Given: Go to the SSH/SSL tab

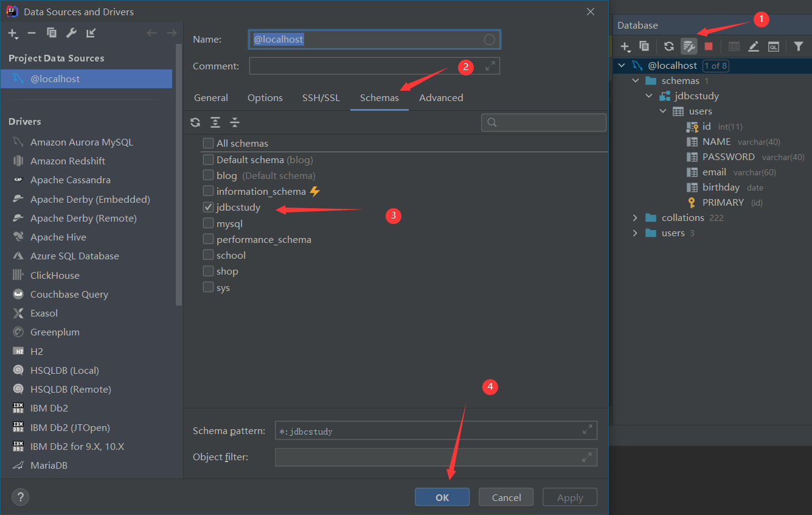Looking at the screenshot, I should tap(321, 97).
